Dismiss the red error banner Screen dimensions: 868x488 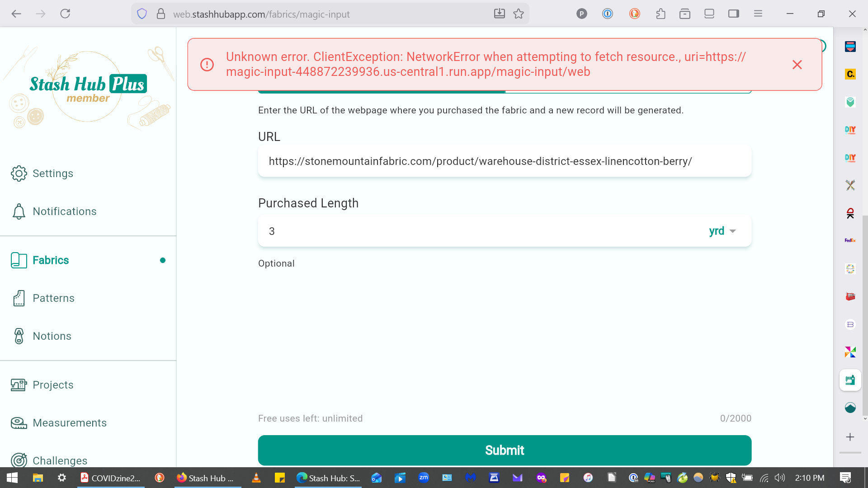pyautogui.click(x=797, y=65)
